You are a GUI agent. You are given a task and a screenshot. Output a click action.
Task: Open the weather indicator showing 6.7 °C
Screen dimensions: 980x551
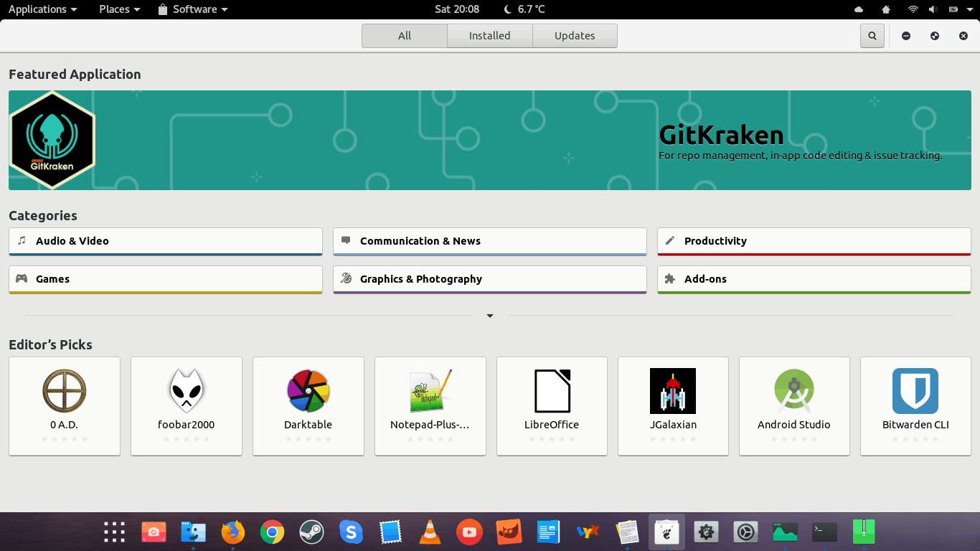[524, 9]
